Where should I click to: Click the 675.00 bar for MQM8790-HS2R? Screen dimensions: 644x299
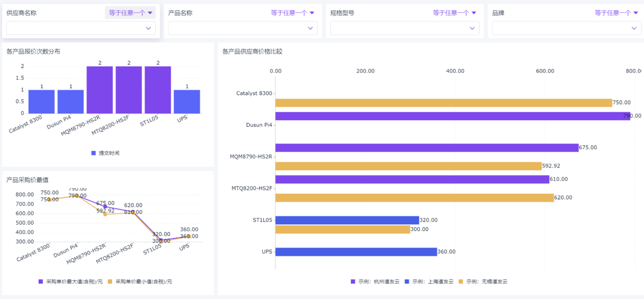tap(427, 148)
